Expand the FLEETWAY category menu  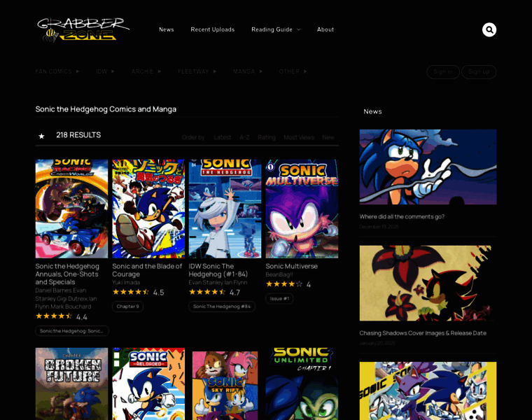[x=197, y=71]
